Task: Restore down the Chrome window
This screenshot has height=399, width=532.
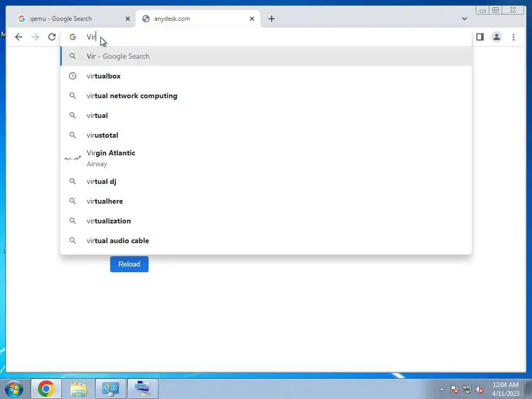Action: pos(496,10)
